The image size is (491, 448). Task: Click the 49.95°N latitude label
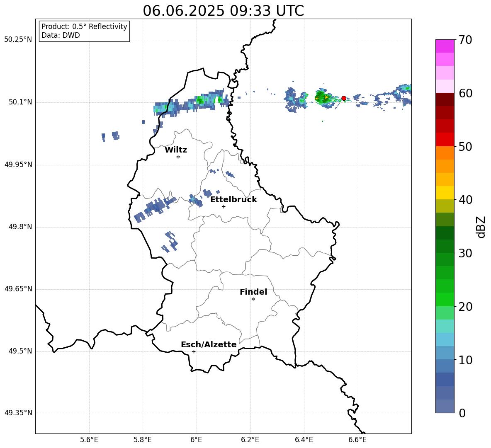click(x=18, y=165)
